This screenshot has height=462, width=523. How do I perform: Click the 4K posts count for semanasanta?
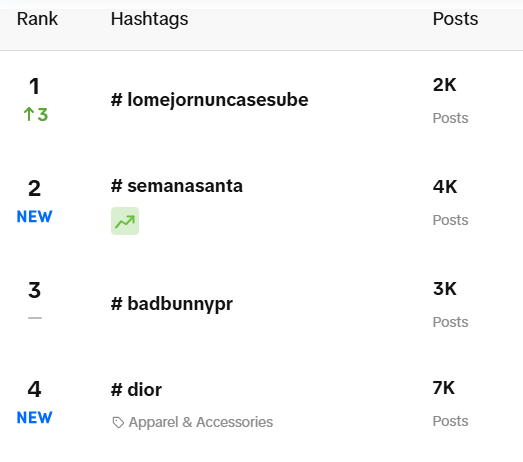[445, 187]
